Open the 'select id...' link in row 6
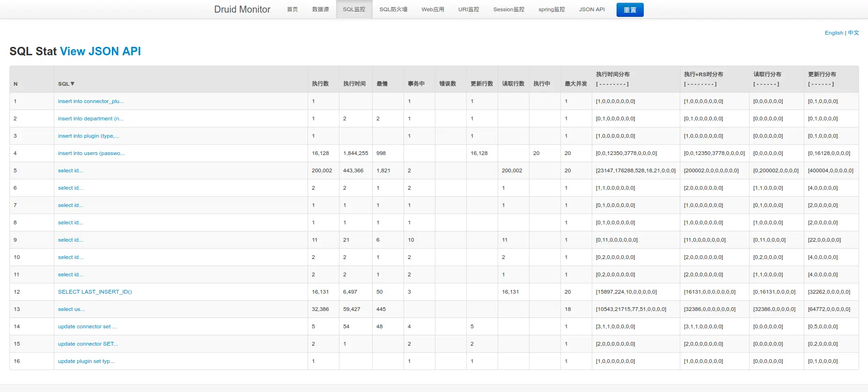The width and height of the screenshot is (868, 392). point(71,188)
